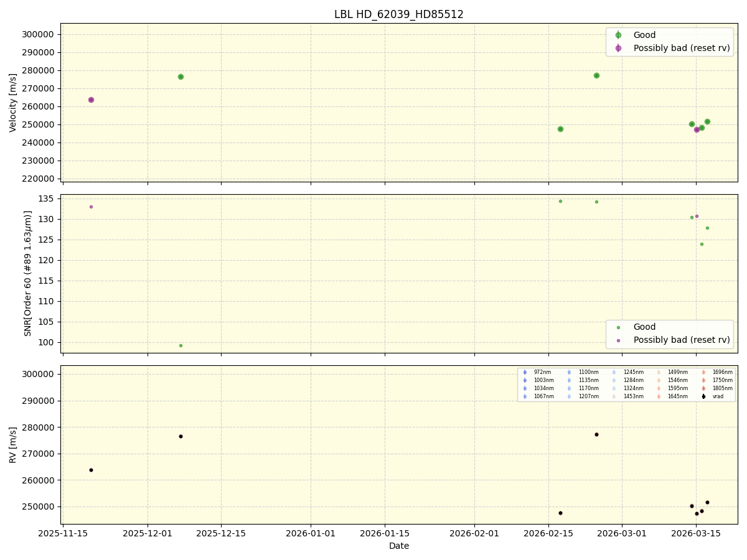The width and height of the screenshot is (747, 560).
Task: Click the green Good marker in SNR legend
Action: tap(618, 327)
